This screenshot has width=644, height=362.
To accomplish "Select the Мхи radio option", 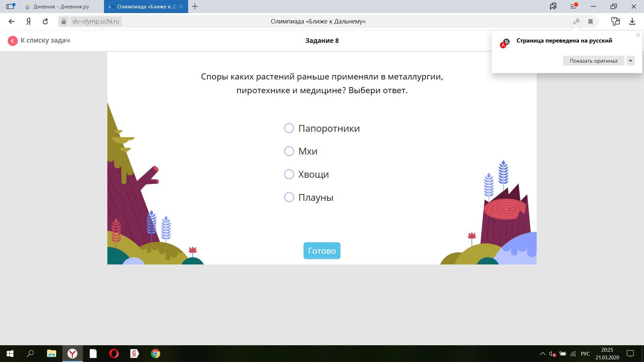I will tap(289, 151).
